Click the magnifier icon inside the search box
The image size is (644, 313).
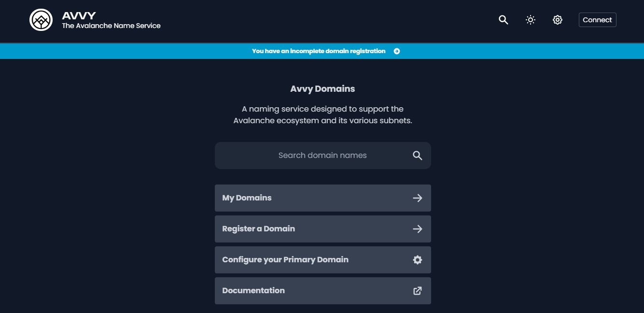point(418,156)
